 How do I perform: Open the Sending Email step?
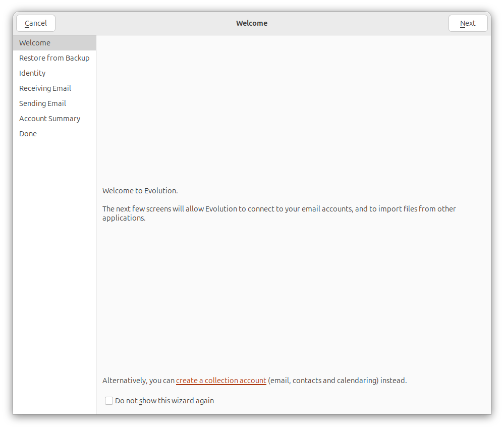tap(54, 103)
